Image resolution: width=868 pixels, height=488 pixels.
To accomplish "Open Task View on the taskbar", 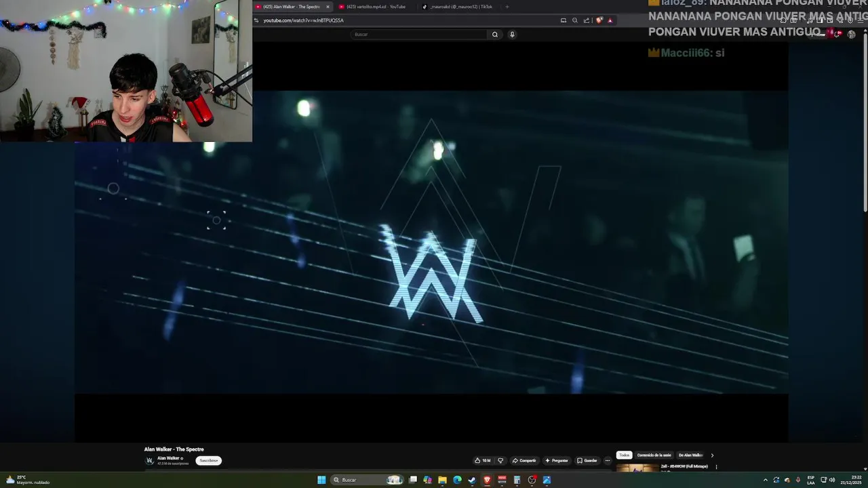I will pos(412,480).
